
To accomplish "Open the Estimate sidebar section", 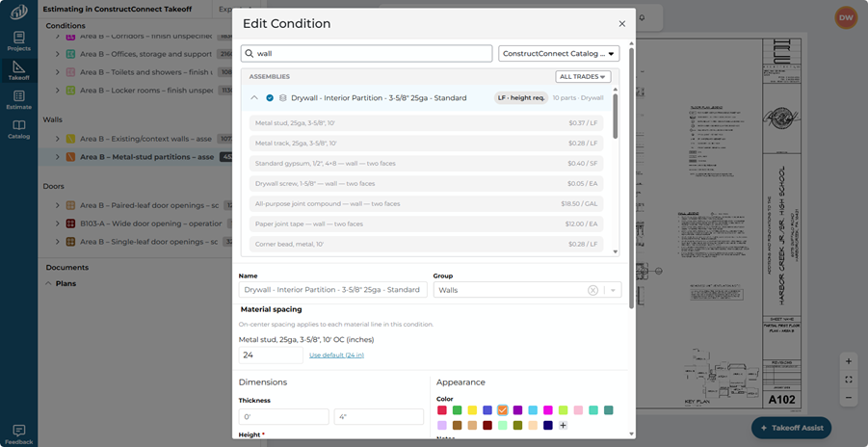I will tap(19, 100).
